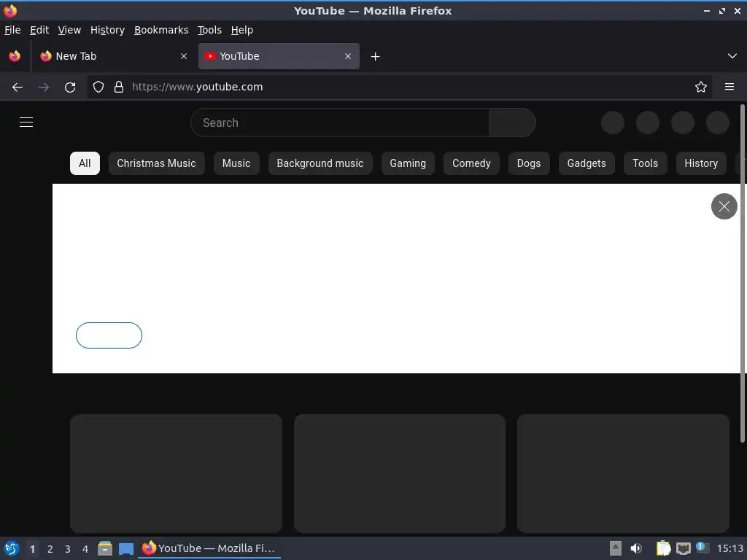The height and width of the screenshot is (560, 747).
Task: Filter by Gaming chip
Action: coord(408,163)
